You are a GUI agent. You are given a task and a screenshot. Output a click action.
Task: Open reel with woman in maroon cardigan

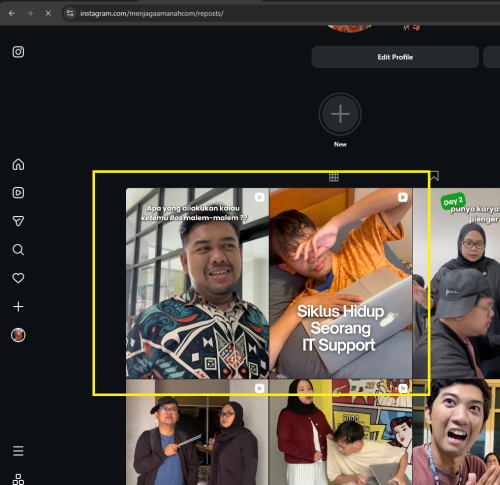(341, 432)
